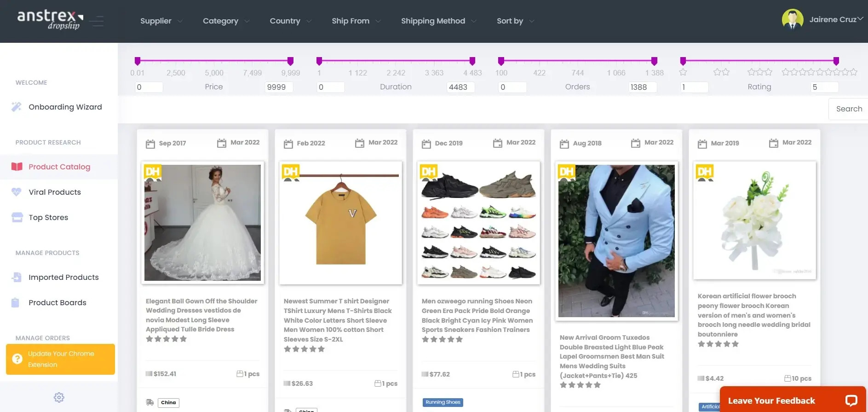Click the Search box

pyautogui.click(x=849, y=109)
